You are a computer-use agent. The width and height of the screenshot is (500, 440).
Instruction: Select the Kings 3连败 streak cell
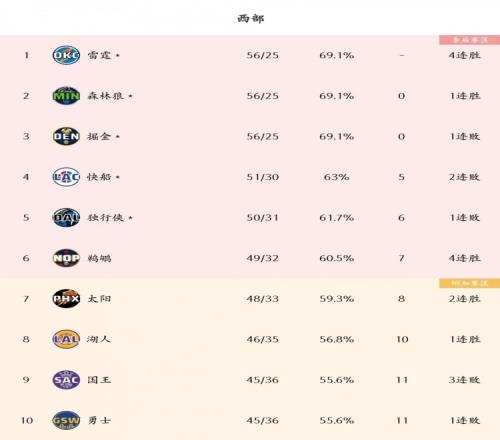464,380
